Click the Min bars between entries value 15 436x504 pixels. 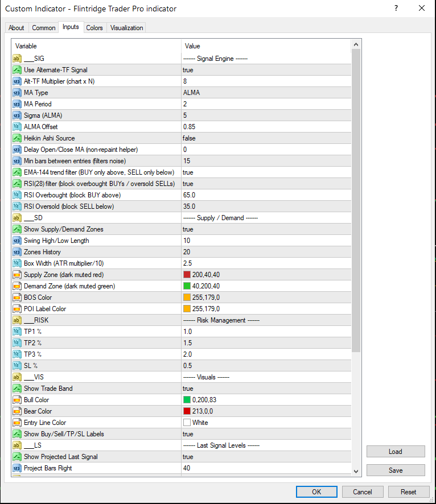[x=187, y=161]
